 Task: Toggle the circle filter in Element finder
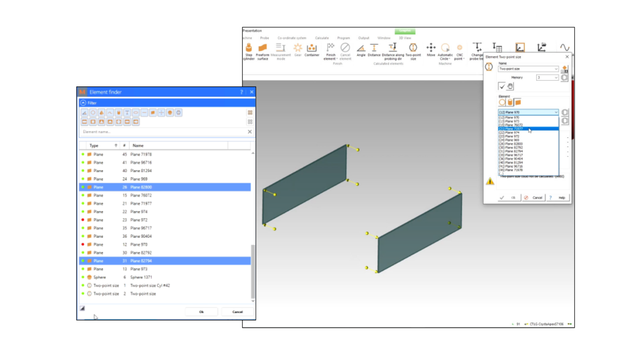tap(93, 113)
